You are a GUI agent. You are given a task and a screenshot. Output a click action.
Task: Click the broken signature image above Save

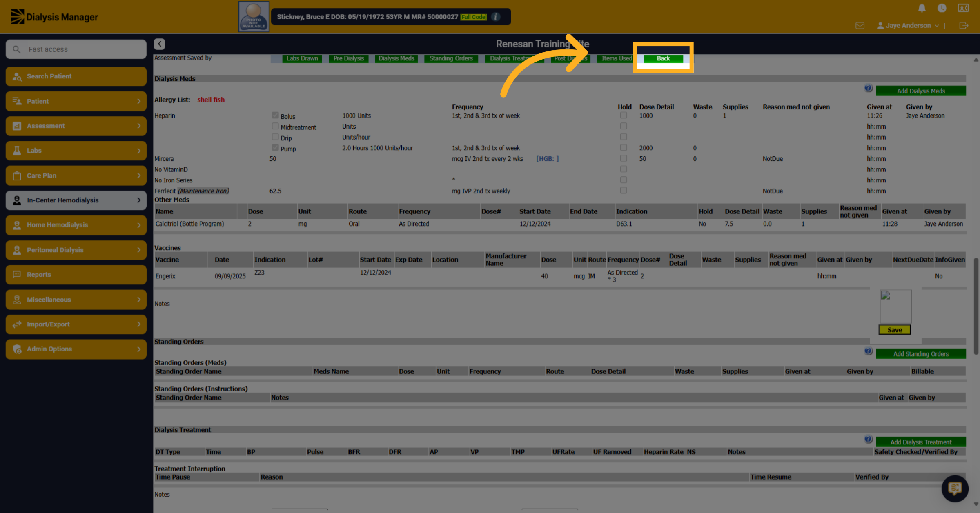(895, 306)
